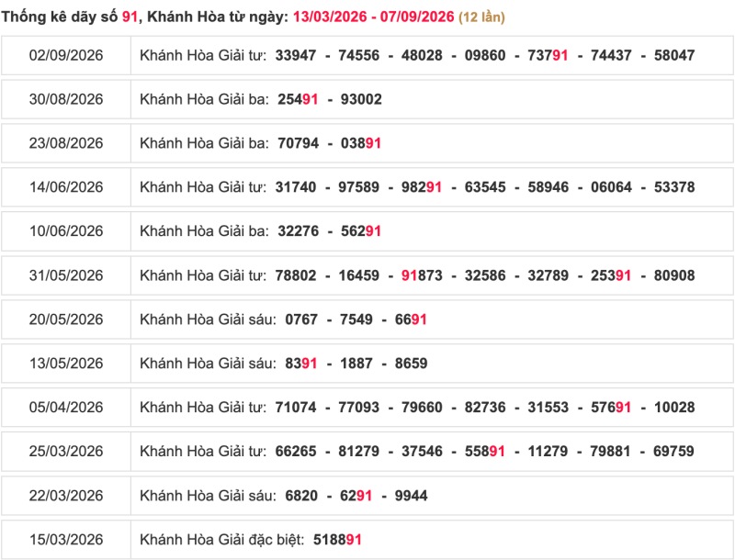Click the date 02/09/2026 cell
Viewport: 735px width, 560px height.
click(66, 55)
